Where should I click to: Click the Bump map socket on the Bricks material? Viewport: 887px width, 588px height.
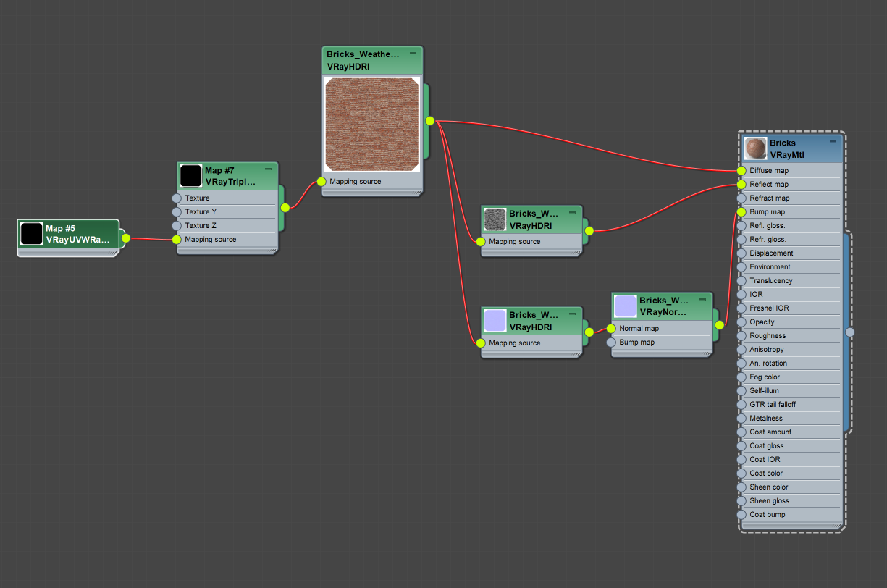pos(740,211)
